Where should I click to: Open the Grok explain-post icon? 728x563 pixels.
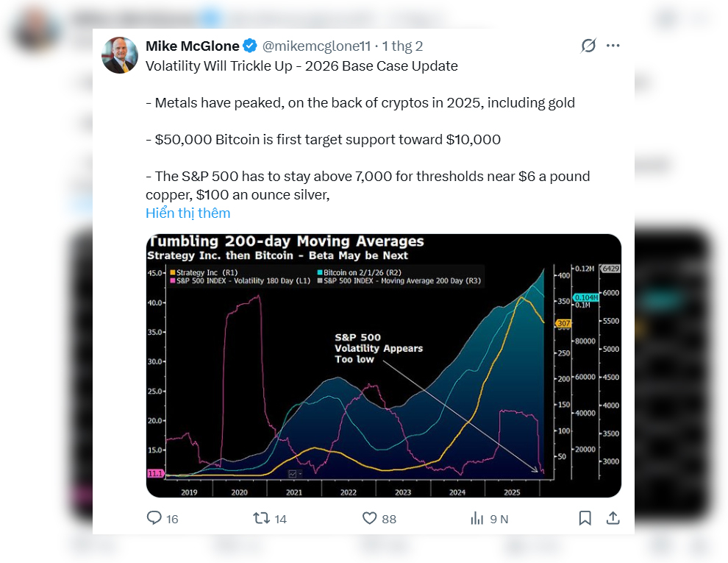[588, 46]
